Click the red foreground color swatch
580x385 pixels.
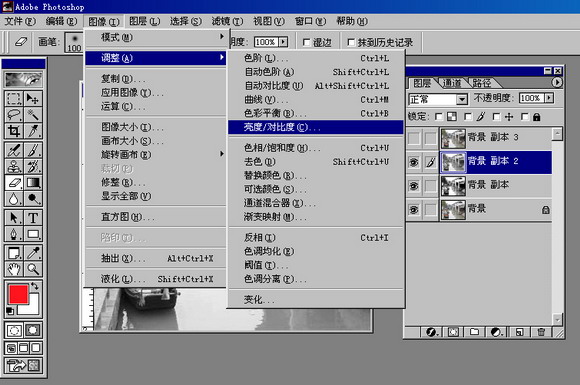pyautogui.click(x=17, y=294)
